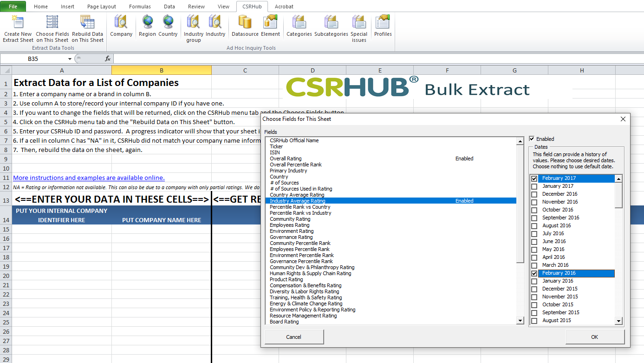This screenshot has width=644, height=363.
Task: Click the dates list scroll-up arrow
Action: click(x=618, y=178)
